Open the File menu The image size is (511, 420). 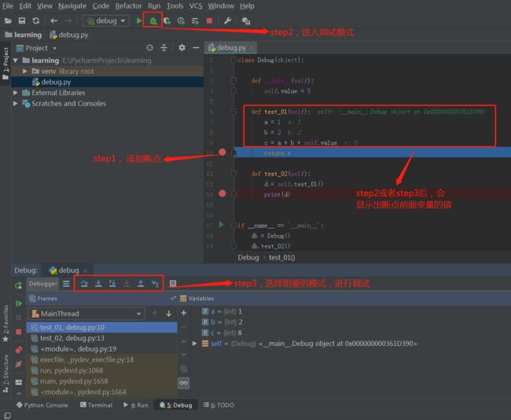(8, 6)
